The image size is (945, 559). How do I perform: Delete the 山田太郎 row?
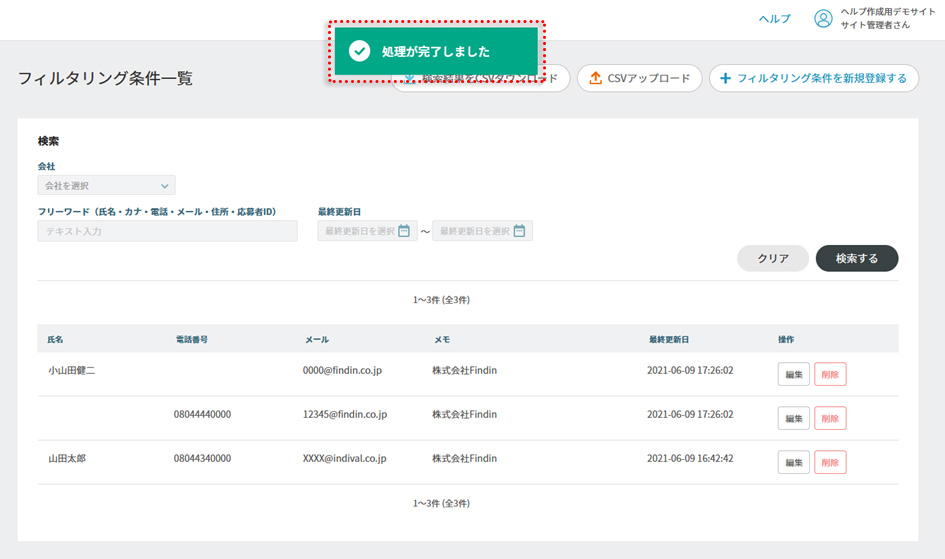tap(830, 462)
